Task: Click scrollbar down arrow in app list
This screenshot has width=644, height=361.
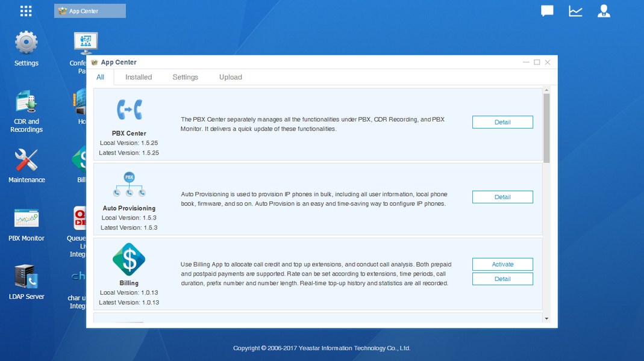Action: coord(546,319)
